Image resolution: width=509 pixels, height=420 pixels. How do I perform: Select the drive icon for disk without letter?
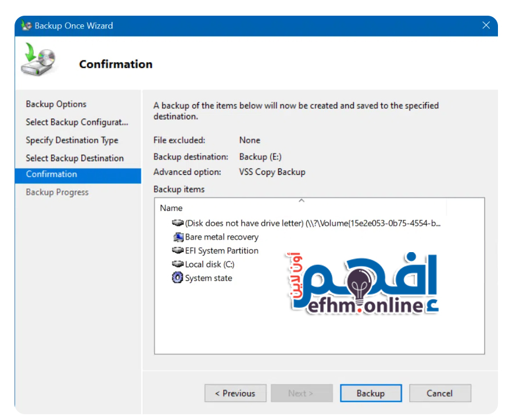178,223
